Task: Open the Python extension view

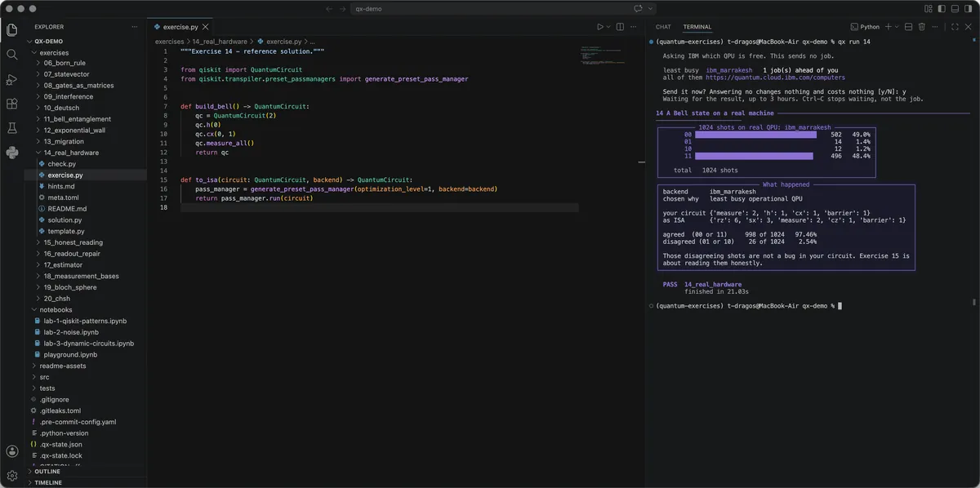Action: click(x=12, y=152)
